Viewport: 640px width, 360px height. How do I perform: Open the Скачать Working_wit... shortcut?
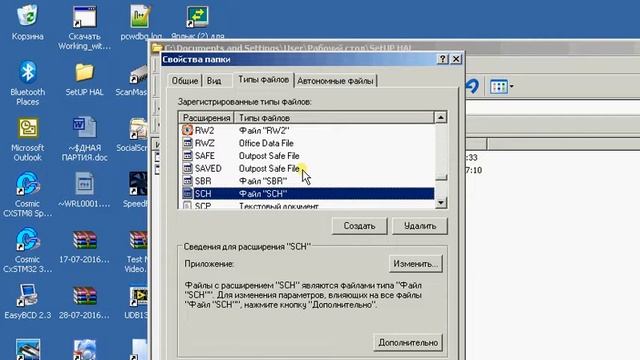coord(84,17)
